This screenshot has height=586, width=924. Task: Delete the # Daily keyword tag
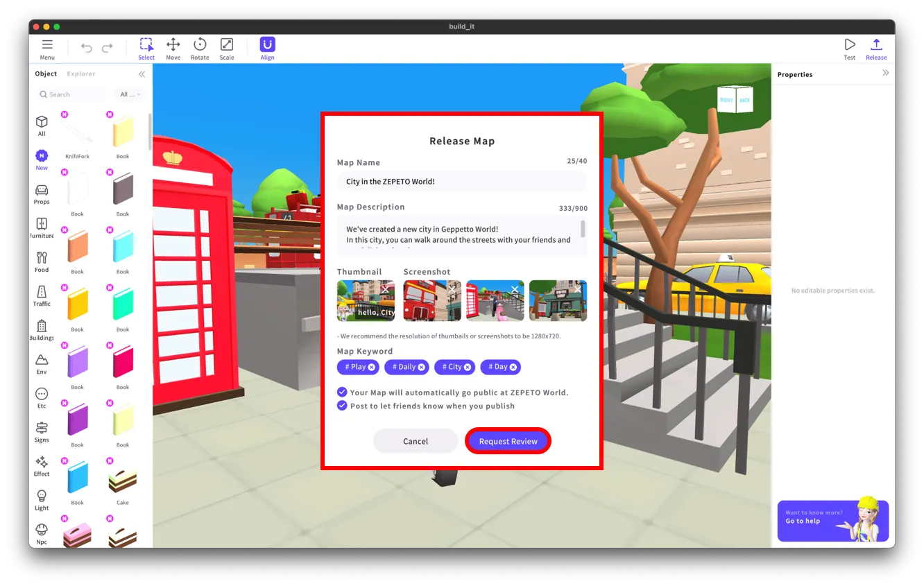(421, 368)
